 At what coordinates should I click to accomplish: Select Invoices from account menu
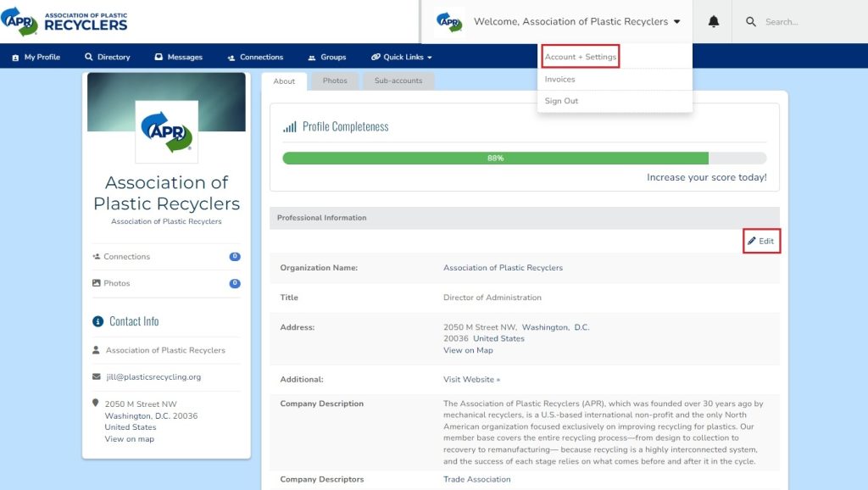559,79
